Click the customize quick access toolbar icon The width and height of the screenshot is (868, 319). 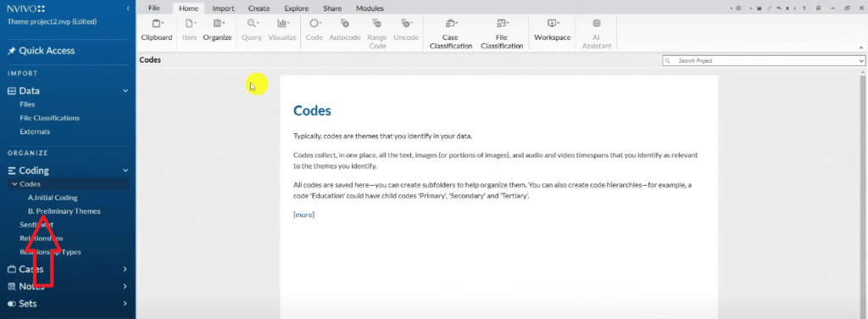[787, 8]
